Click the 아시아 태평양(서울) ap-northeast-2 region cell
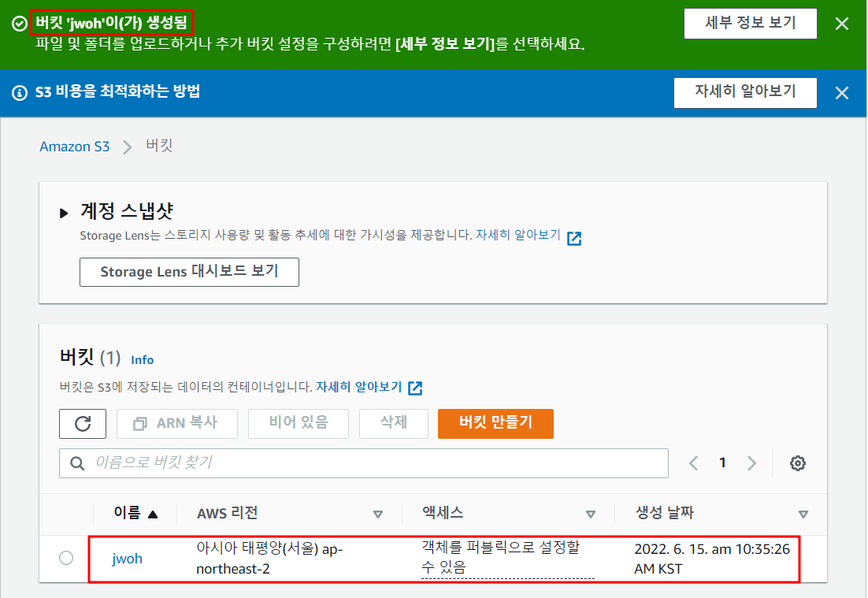Image resolution: width=868 pixels, height=598 pixels. pos(269,559)
